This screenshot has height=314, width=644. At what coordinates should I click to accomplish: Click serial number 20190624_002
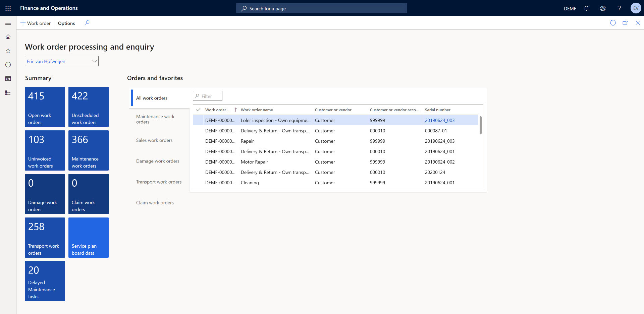click(x=440, y=162)
